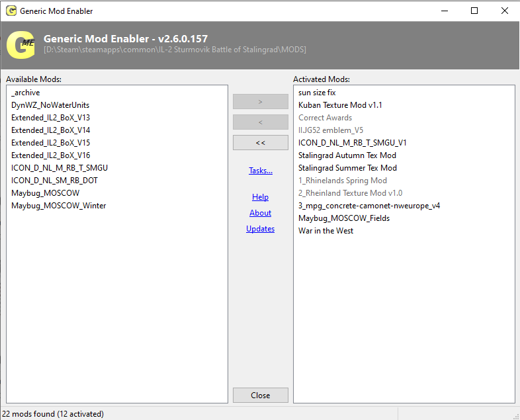Click the window resize grip in status bar
Viewport: 520px width, 420px height.
pyautogui.click(x=516, y=416)
